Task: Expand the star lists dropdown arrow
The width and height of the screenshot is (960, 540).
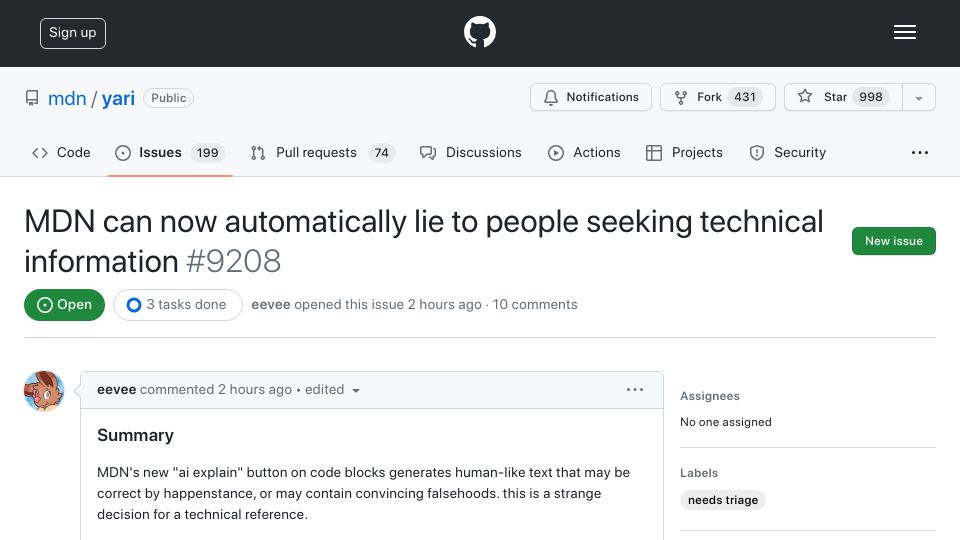Action: pyautogui.click(x=918, y=98)
